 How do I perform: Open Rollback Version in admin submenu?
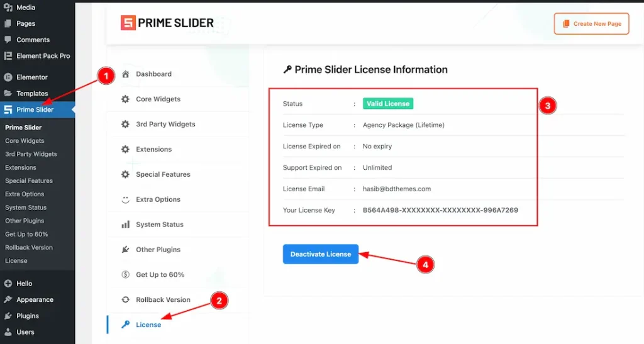tap(29, 248)
